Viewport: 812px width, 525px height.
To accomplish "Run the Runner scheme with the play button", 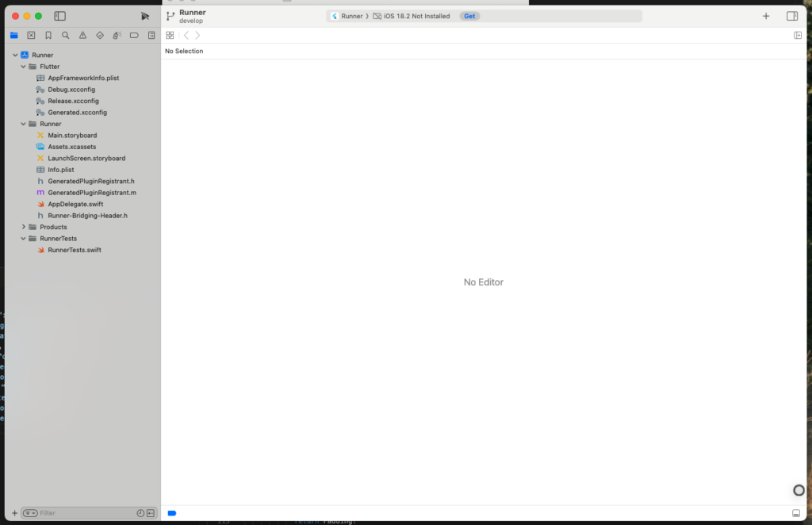I will [x=145, y=16].
